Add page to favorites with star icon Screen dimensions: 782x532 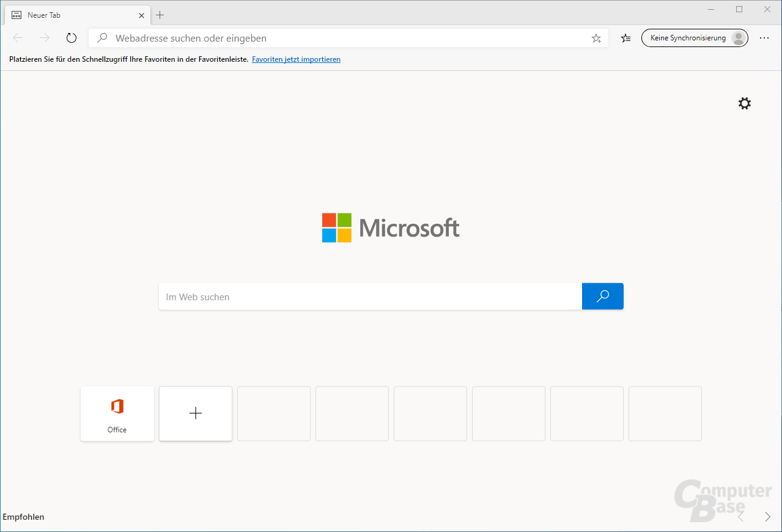click(x=596, y=38)
